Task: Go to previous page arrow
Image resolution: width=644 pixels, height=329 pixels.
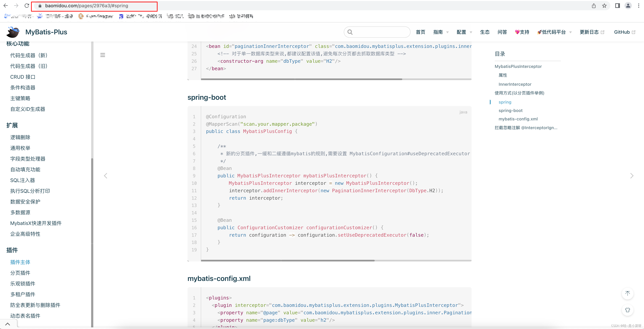Action: [106, 176]
